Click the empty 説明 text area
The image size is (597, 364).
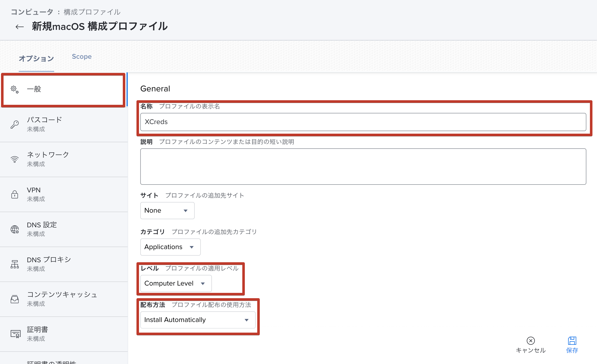(363, 167)
